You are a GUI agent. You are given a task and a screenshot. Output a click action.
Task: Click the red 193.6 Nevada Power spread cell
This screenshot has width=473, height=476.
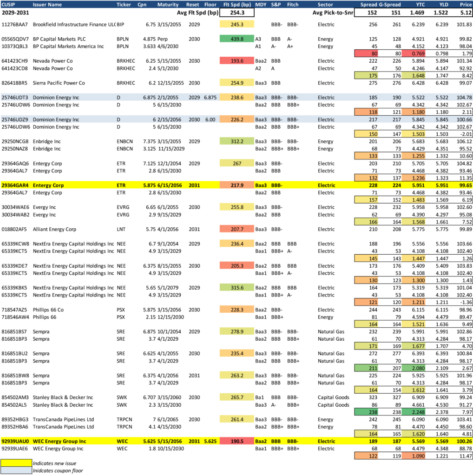[236, 61]
